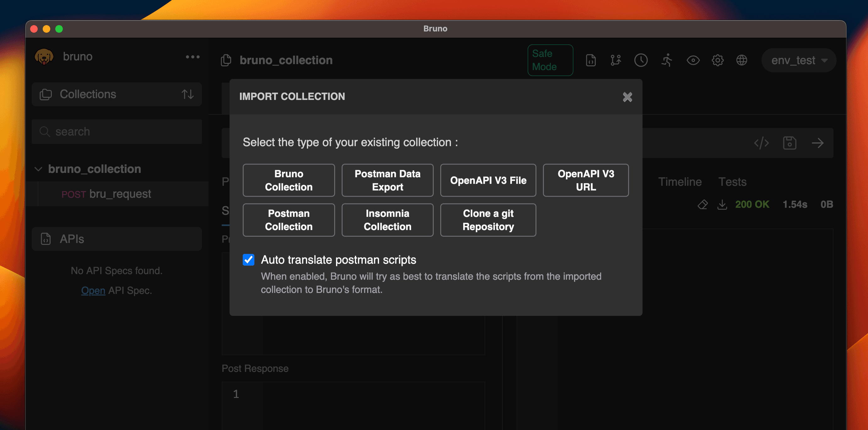868x430 pixels.
Task: Sort collections with up-down arrows icon
Action: 188,94
